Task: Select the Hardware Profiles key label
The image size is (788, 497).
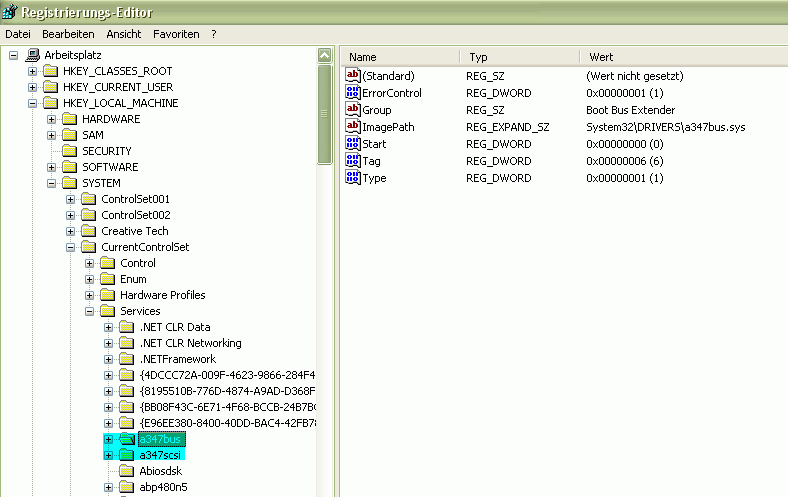Action: pos(163,295)
